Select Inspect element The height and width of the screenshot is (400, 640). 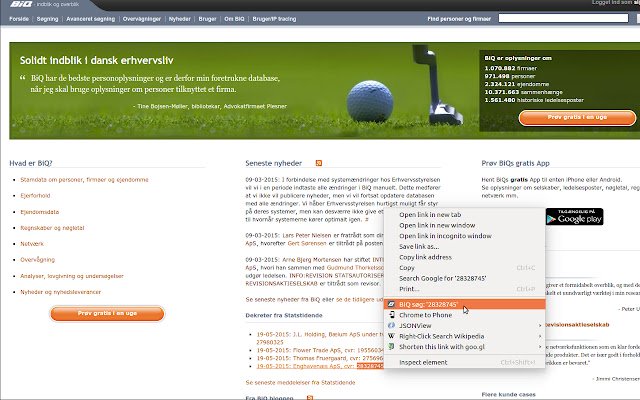[x=464, y=362]
